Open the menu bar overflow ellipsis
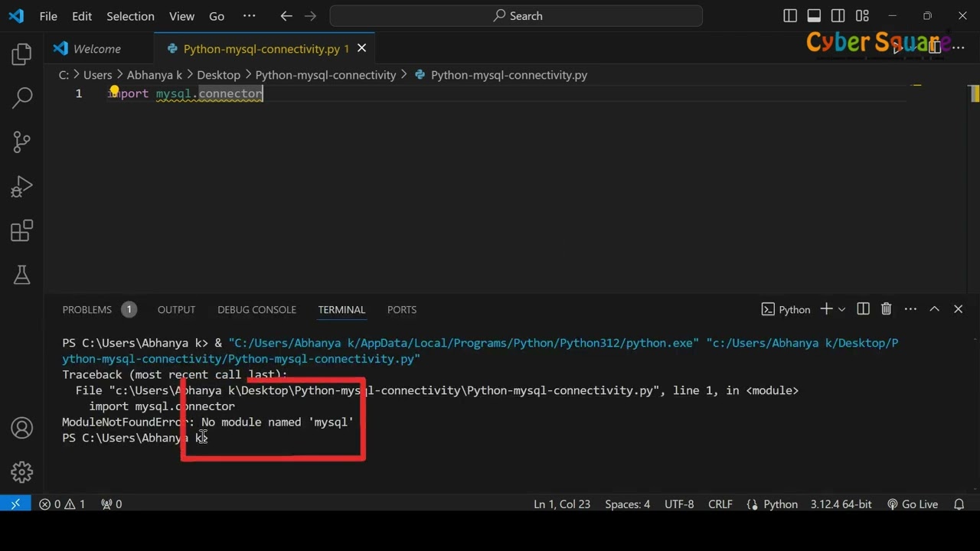Image resolution: width=980 pixels, height=551 pixels. [249, 16]
